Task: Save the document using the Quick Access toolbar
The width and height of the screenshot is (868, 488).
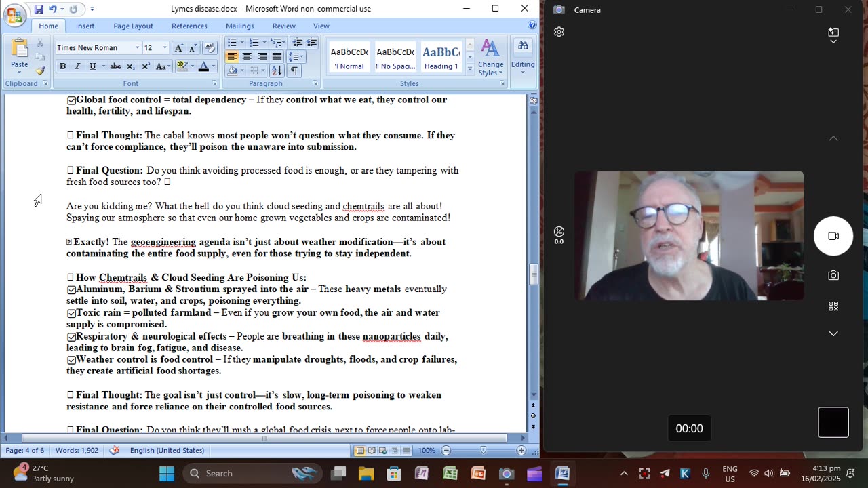Action: [x=39, y=9]
